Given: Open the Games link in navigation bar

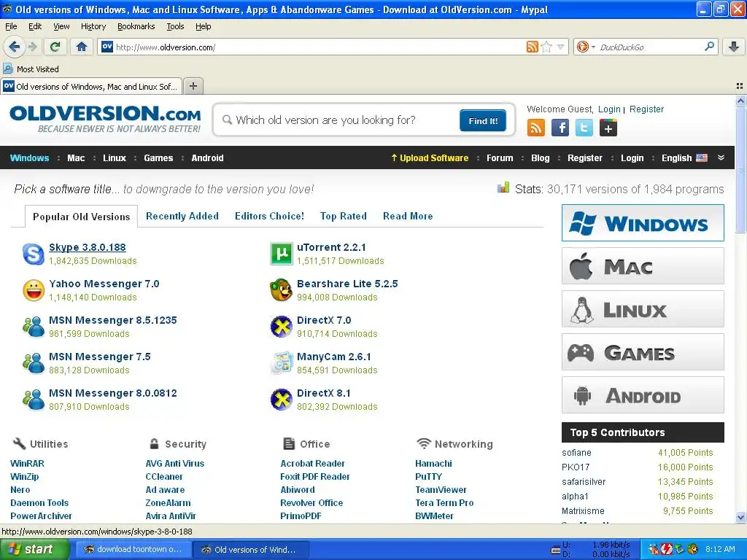Looking at the screenshot, I should [x=158, y=158].
